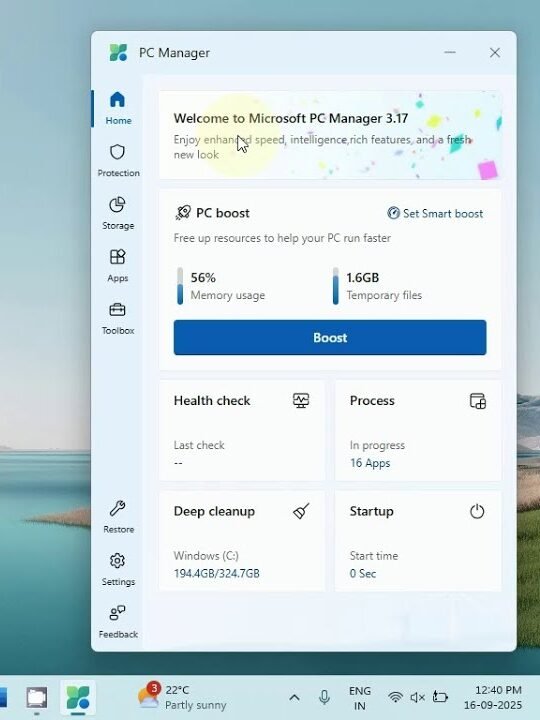
Task: Click the 194.4GB/324.7GB disk usage text
Action: click(216, 574)
